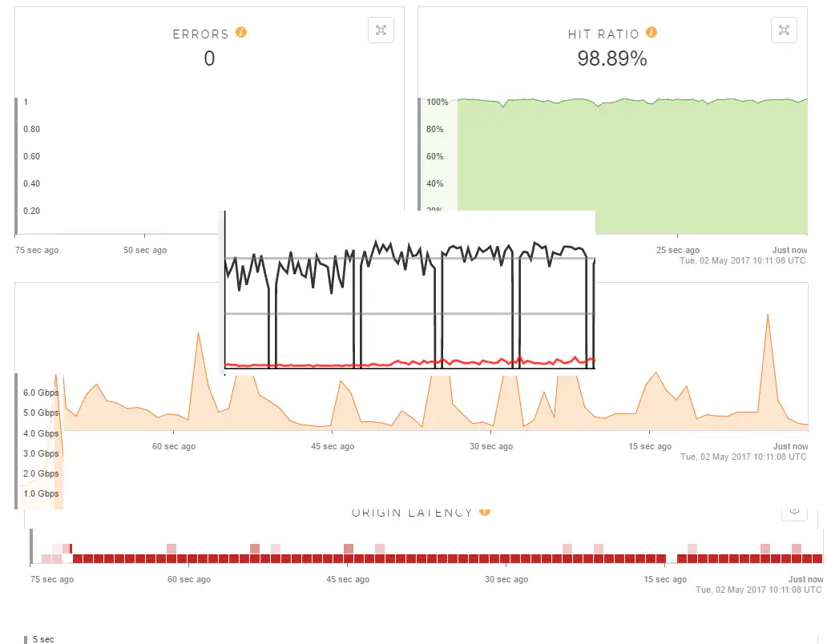Click the info icon beside HIT RATIO
This screenshot has height=644, width=827.
(x=652, y=33)
